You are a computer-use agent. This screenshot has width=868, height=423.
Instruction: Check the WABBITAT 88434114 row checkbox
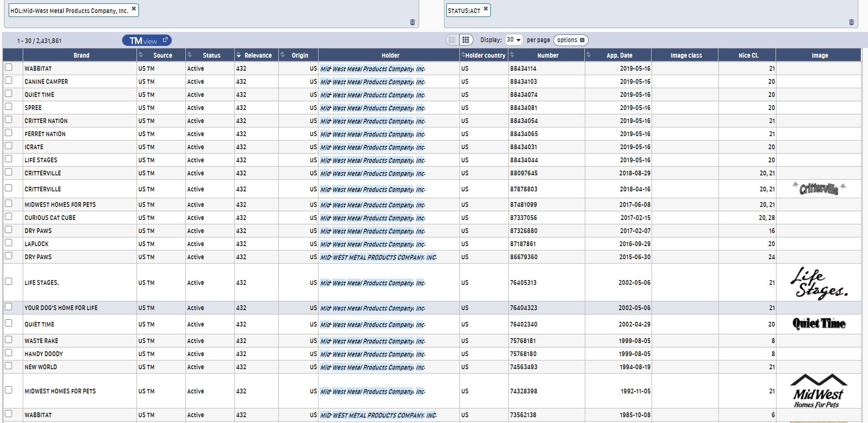[x=9, y=68]
